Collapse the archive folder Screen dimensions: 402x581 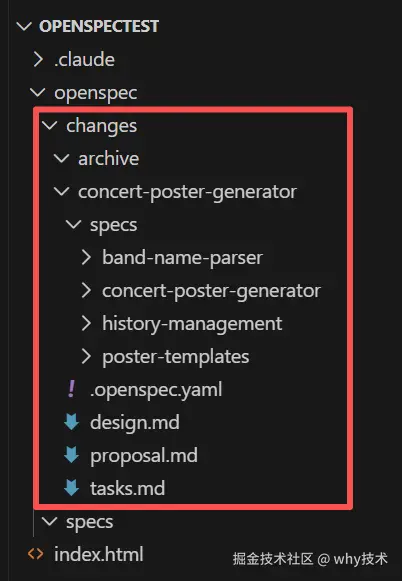[x=62, y=158]
